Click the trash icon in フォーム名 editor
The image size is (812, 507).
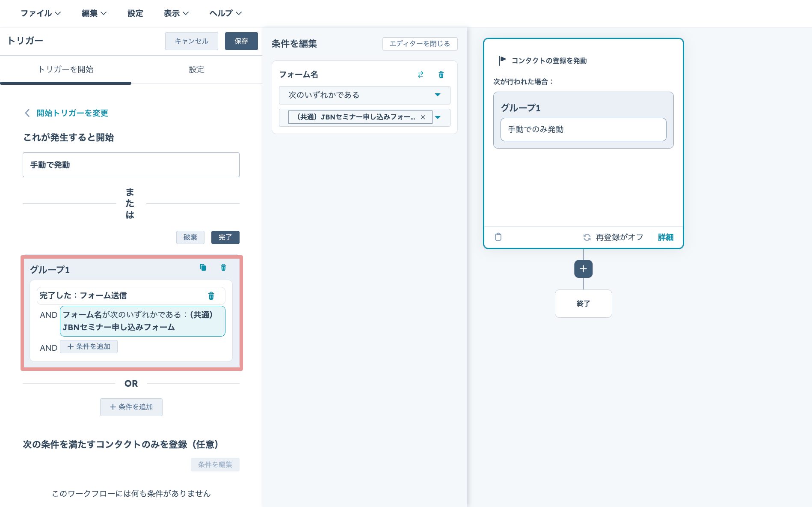point(441,75)
